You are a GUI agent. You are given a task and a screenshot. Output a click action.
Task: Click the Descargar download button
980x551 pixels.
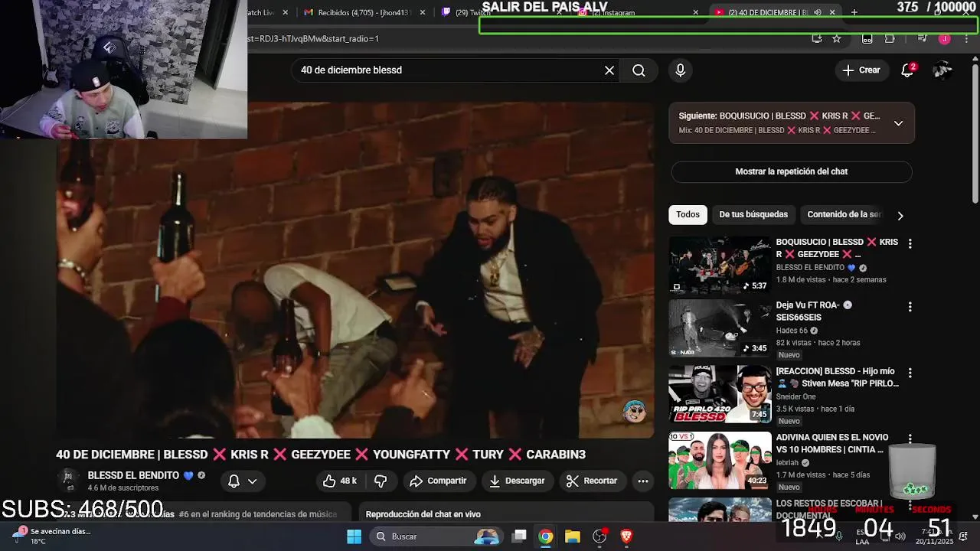pyautogui.click(x=517, y=481)
